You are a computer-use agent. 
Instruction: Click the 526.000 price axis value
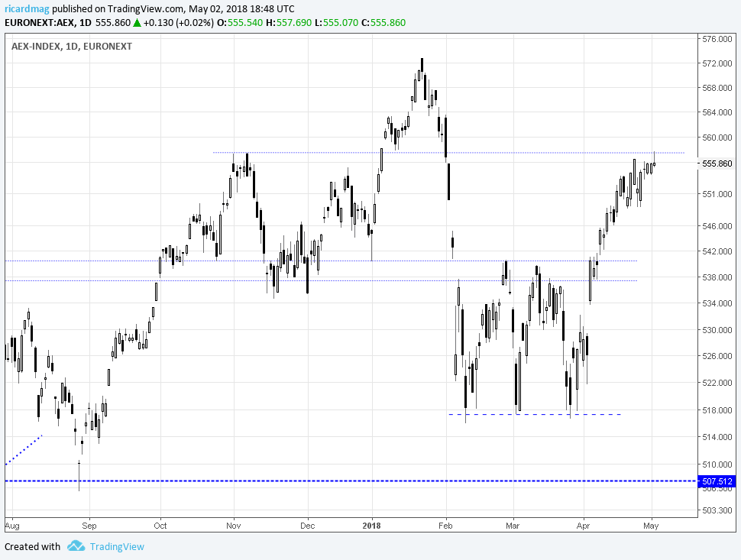(717, 356)
